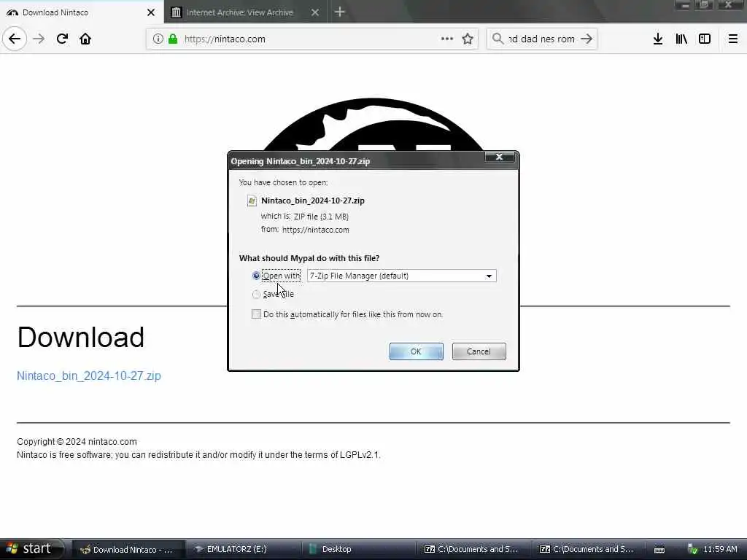Reload the current page
Image resolution: width=747 pixels, height=560 pixels.
click(62, 39)
